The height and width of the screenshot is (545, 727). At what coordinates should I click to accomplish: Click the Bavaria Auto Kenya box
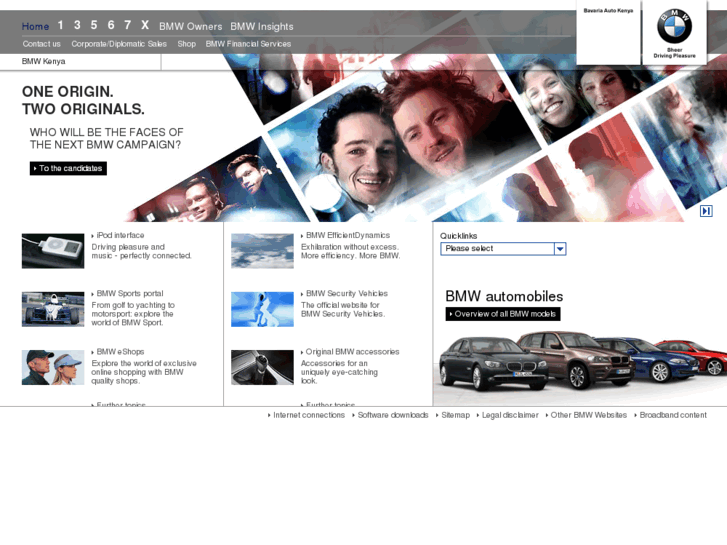(x=608, y=32)
